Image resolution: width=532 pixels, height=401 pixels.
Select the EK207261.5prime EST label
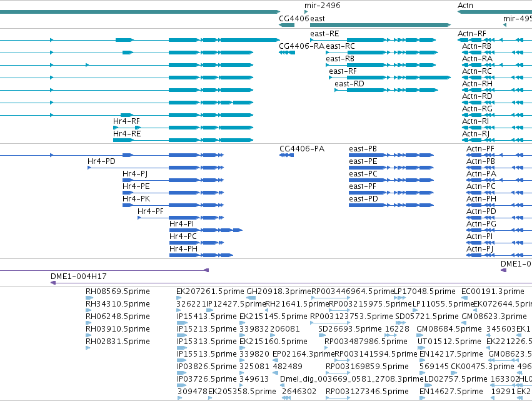point(210,292)
